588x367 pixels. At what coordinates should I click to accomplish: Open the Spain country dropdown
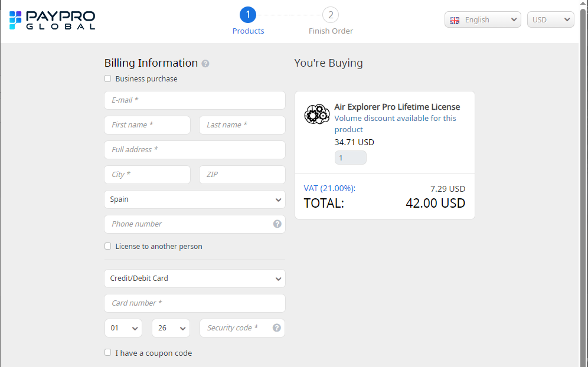pos(195,199)
